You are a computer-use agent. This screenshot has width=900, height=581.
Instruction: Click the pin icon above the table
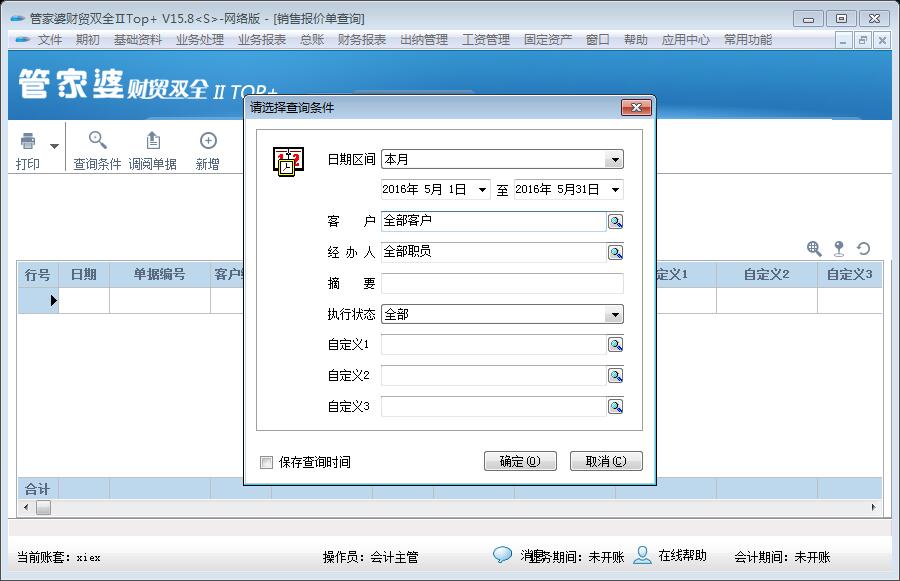click(x=839, y=249)
